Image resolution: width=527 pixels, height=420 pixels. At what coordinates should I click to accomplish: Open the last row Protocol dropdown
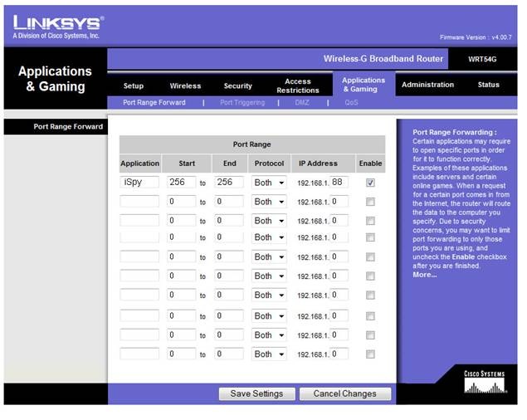click(x=269, y=354)
